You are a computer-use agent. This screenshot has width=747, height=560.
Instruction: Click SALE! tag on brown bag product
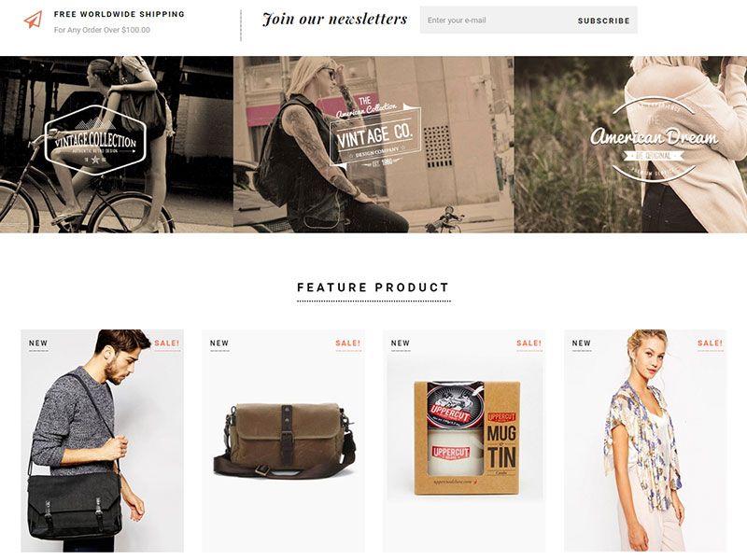tap(347, 343)
